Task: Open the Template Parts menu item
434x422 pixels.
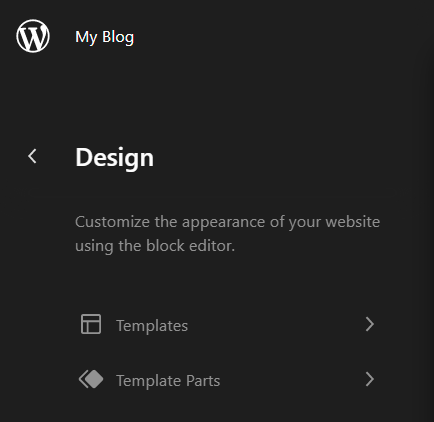Action: [228, 380]
